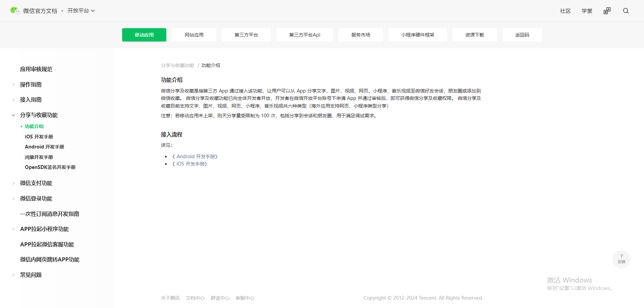Click the question mark feedback button
This screenshot has height=308, width=644.
pyautogui.click(x=622, y=259)
